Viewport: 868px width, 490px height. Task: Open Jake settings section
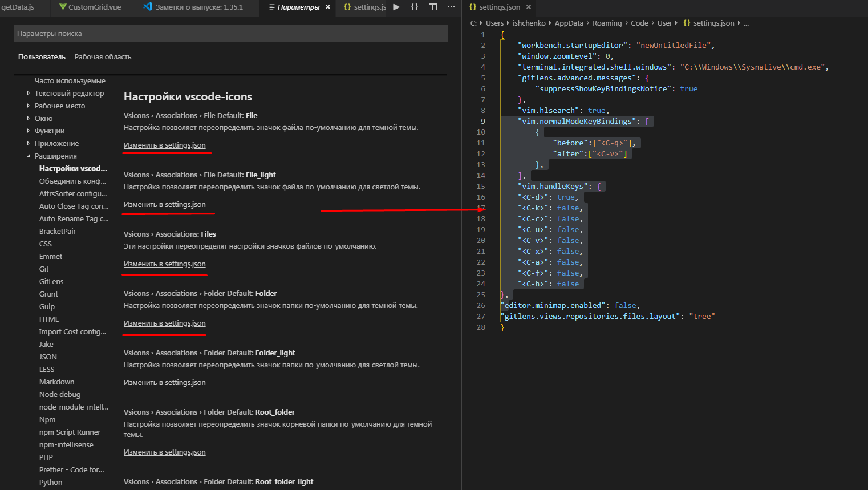(46, 344)
